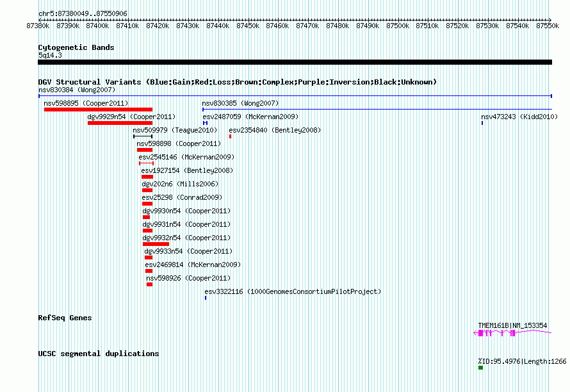The image size is (570, 392).
Task: Click the black 5q14.3 cytogenetic band bar
Action: [x=295, y=62]
